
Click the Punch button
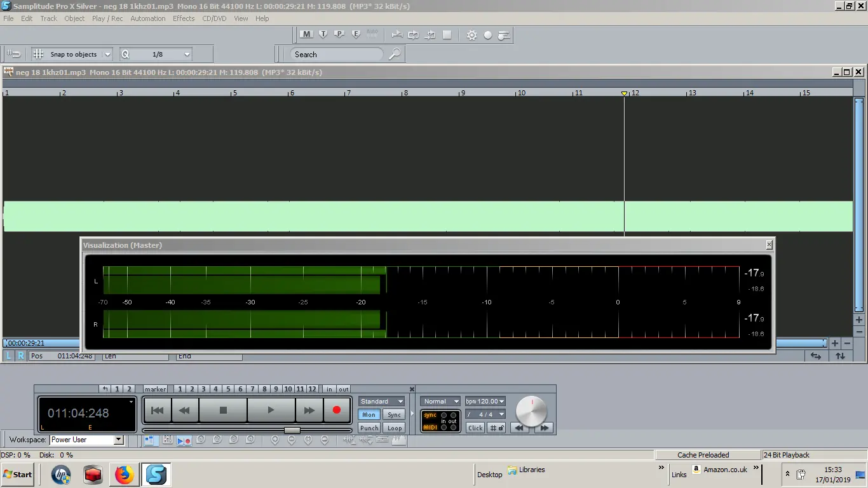click(369, 428)
